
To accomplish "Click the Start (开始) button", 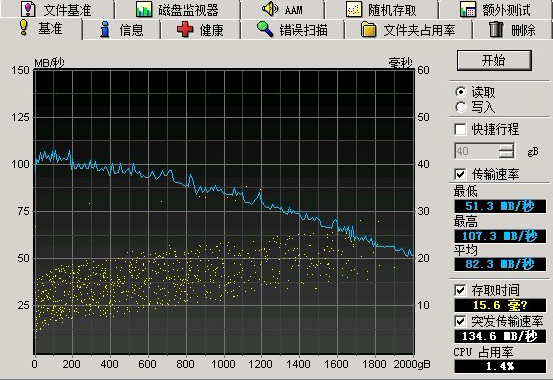I will 494,60.
